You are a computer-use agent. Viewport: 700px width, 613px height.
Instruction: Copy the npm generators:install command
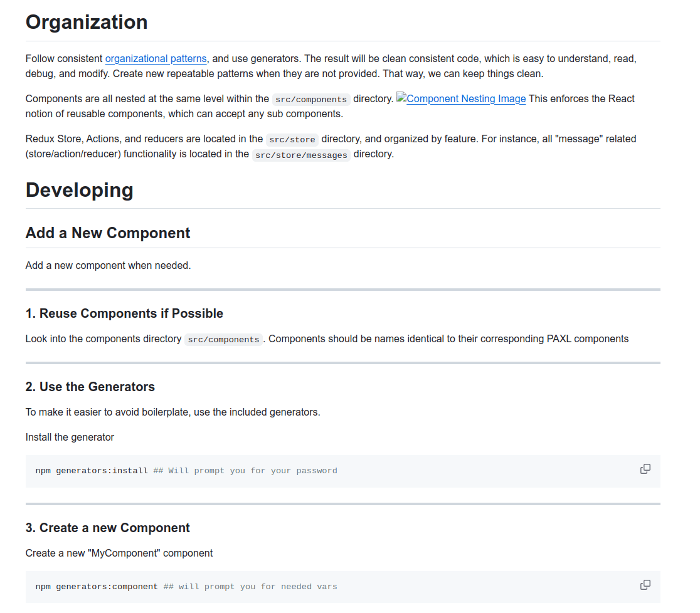[x=645, y=469]
